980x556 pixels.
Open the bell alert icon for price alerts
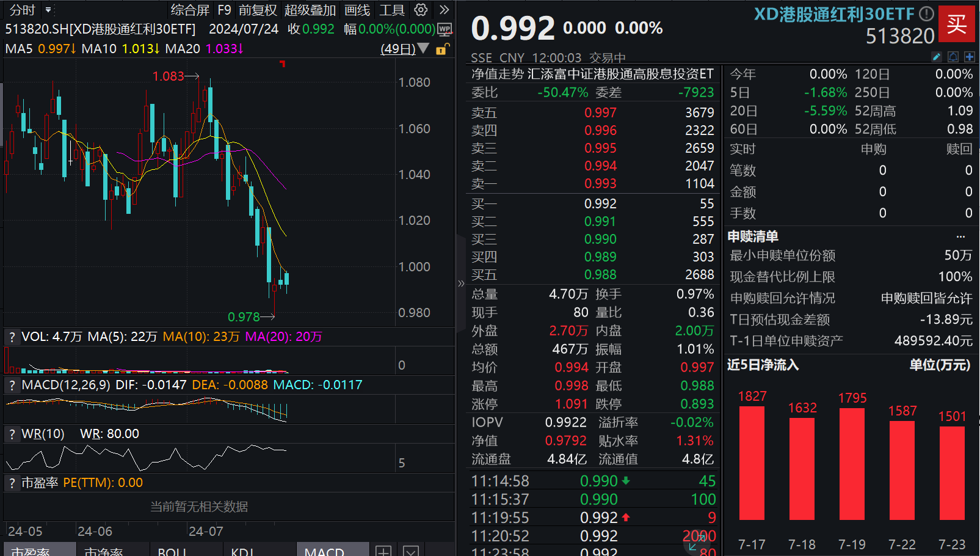[x=954, y=56]
